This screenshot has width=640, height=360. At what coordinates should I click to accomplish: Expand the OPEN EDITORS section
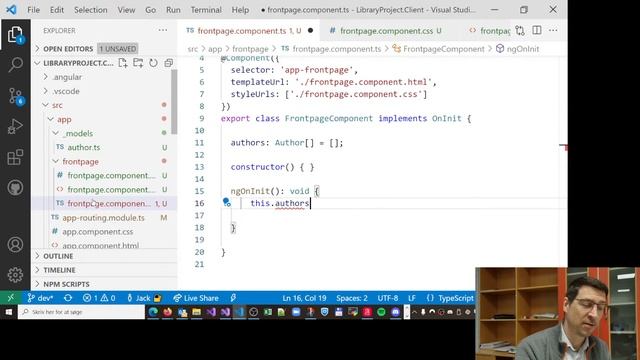pyautogui.click(x=68, y=49)
